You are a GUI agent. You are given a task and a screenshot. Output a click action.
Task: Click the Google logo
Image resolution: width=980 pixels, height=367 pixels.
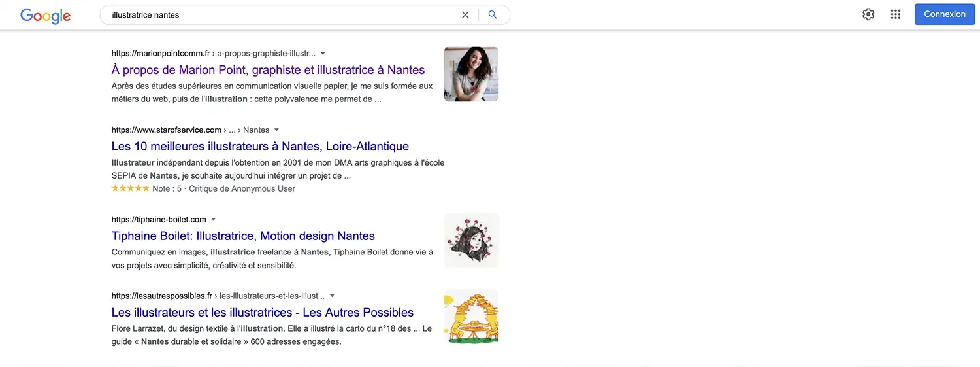pyautogui.click(x=45, y=16)
